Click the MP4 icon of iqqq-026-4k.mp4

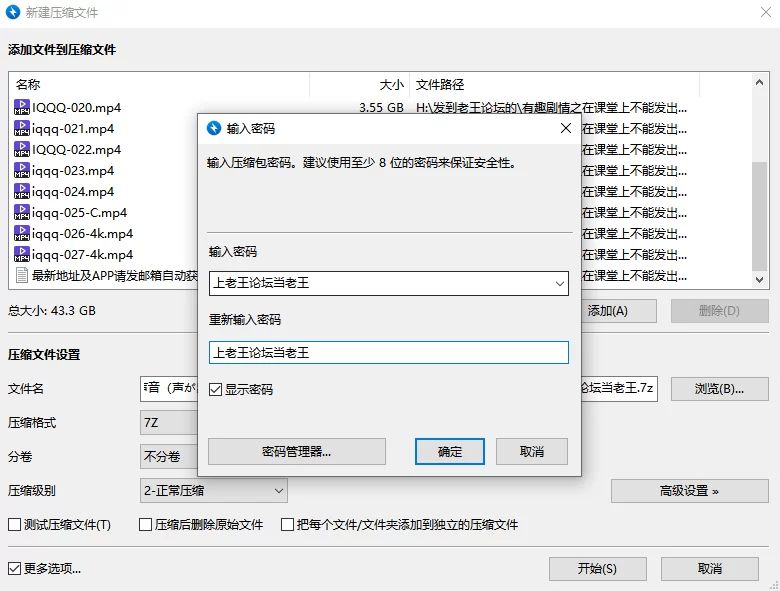(x=22, y=233)
